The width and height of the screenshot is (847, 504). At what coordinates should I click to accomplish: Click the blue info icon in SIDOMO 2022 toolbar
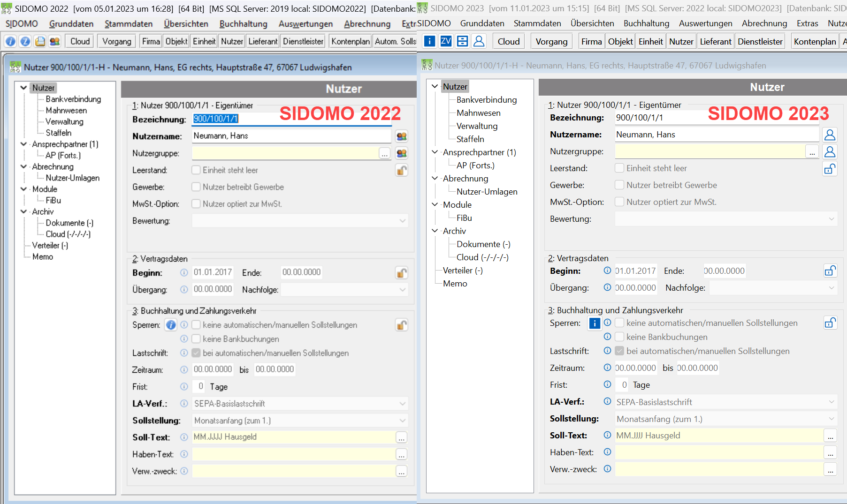click(10, 41)
